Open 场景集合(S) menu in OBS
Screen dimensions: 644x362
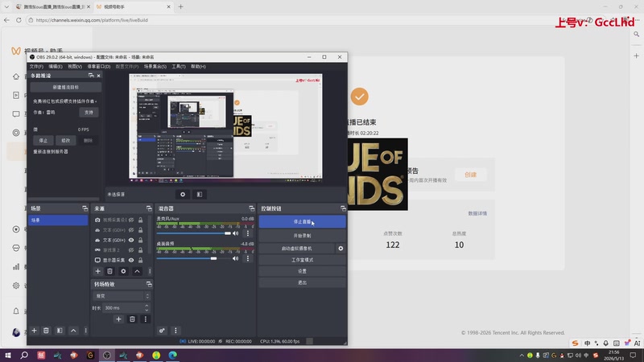tap(155, 67)
